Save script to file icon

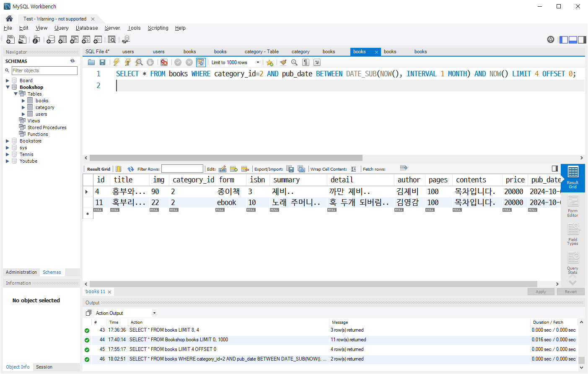coord(102,62)
